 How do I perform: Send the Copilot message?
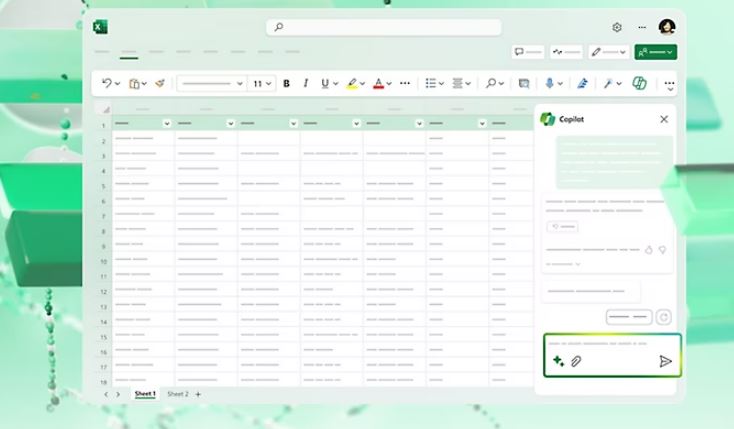[x=665, y=361]
